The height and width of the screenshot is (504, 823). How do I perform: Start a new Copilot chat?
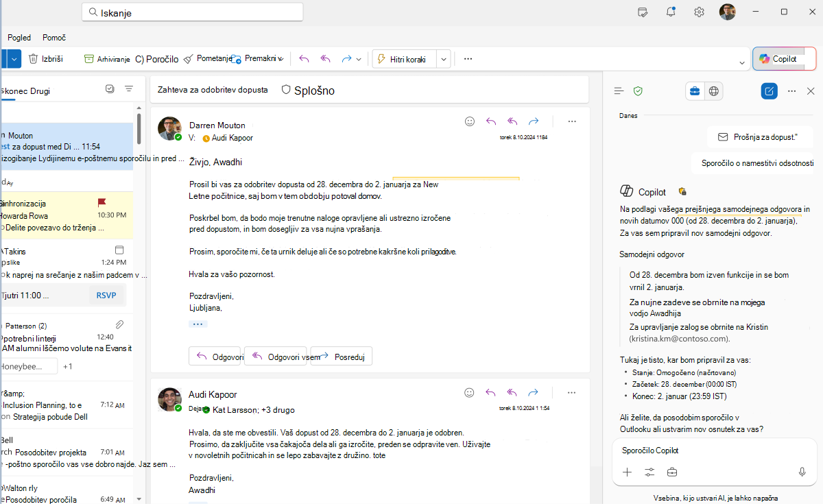click(770, 91)
